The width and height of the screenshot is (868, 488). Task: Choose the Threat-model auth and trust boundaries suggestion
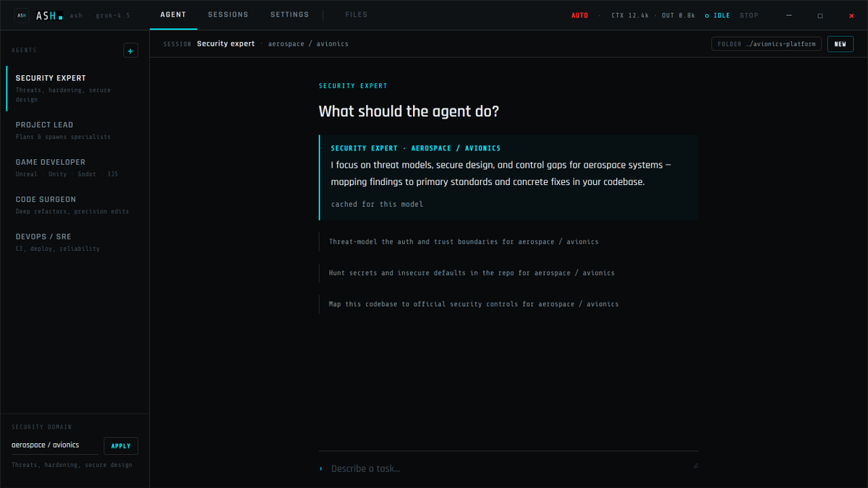(508, 241)
